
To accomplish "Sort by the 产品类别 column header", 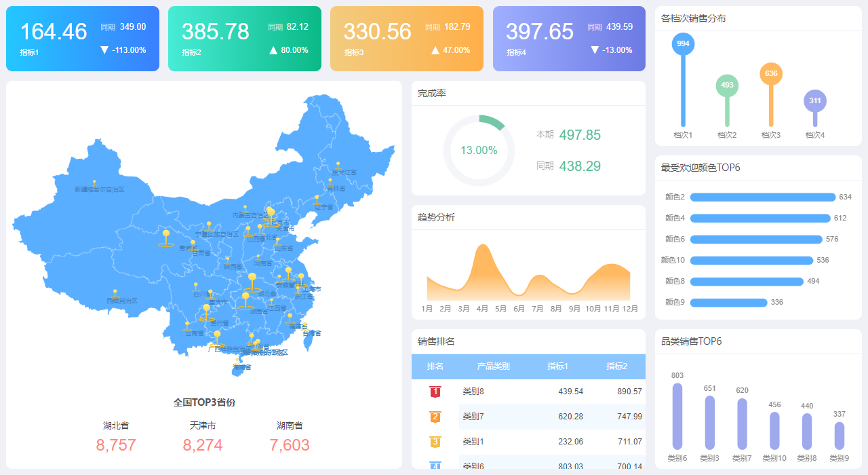I will coord(493,366).
